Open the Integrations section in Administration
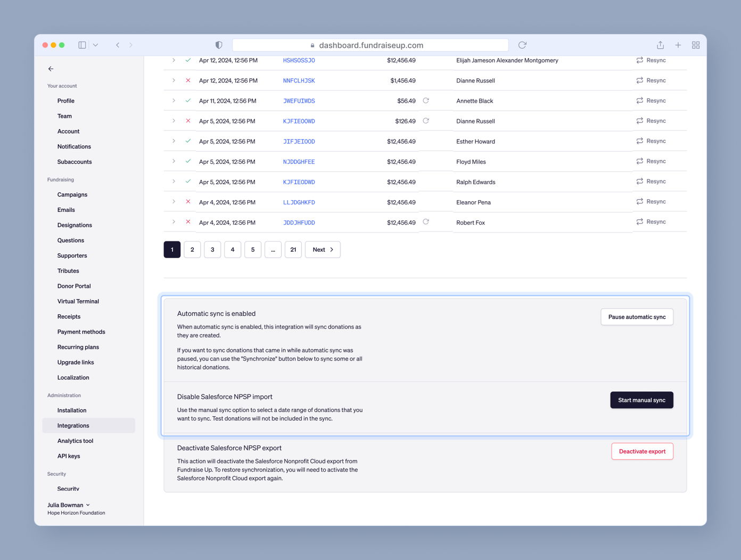The height and width of the screenshot is (560, 741). [x=73, y=425]
